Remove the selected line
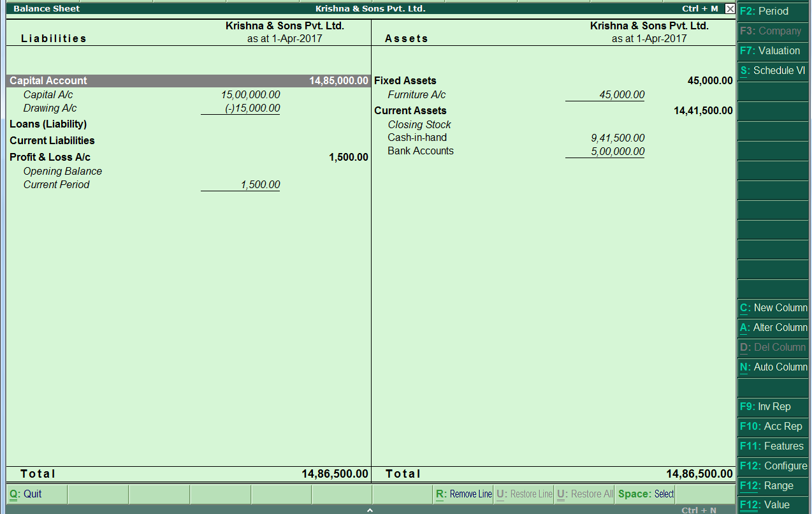The image size is (812, 514). tap(462, 494)
